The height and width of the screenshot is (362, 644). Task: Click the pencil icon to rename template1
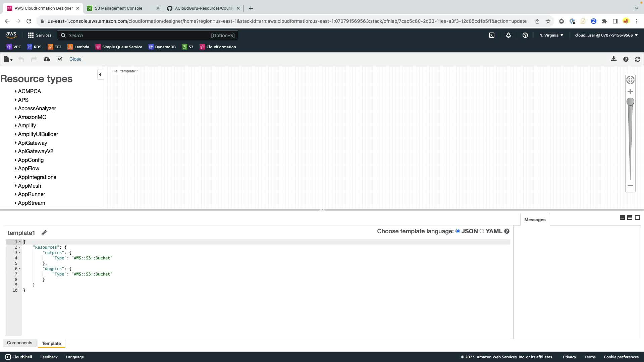(x=44, y=233)
